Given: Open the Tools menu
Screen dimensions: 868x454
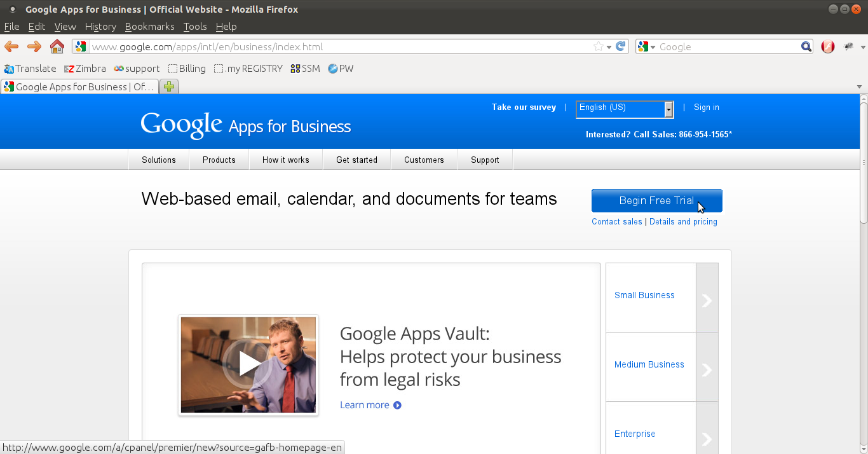Looking at the screenshot, I should (195, 27).
